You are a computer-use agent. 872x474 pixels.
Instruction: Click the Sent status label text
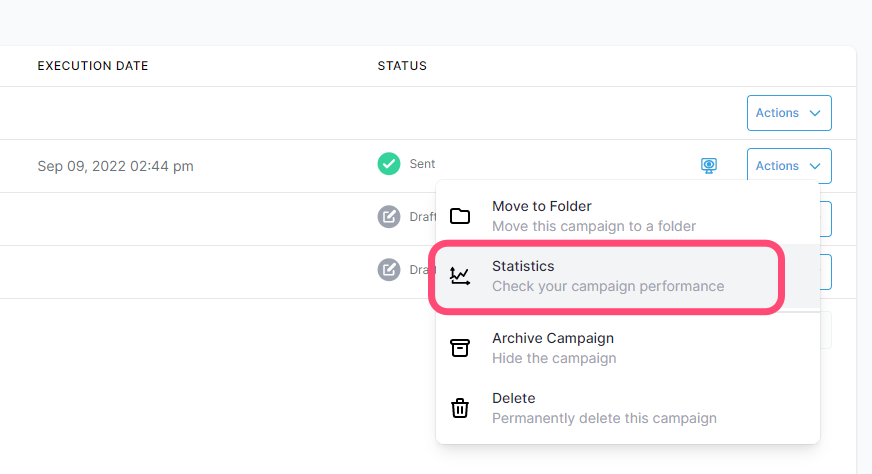tap(422, 164)
